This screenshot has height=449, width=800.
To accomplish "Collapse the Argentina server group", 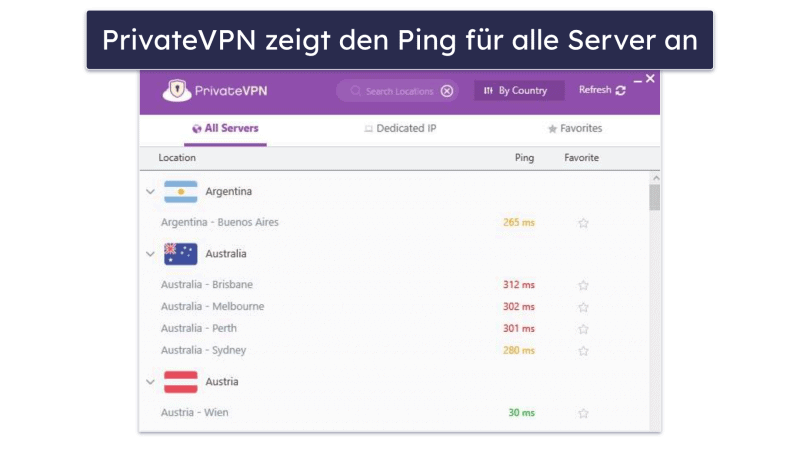I will click(x=150, y=192).
